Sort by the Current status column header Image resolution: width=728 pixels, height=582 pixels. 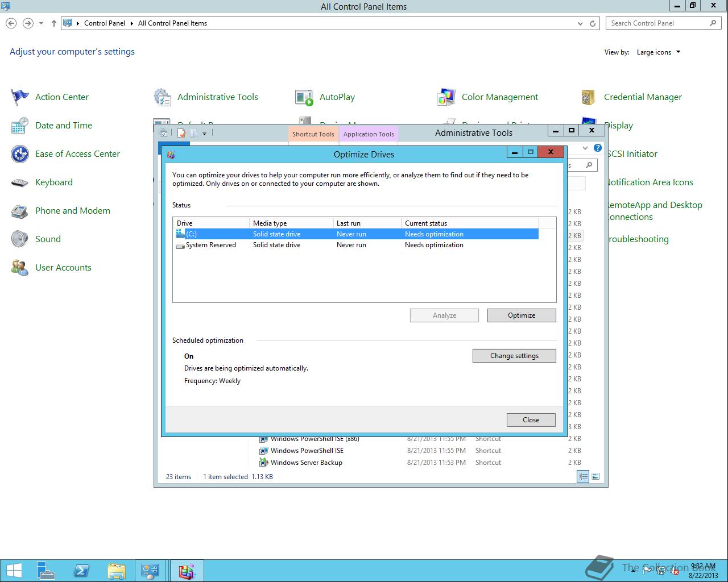coord(470,223)
